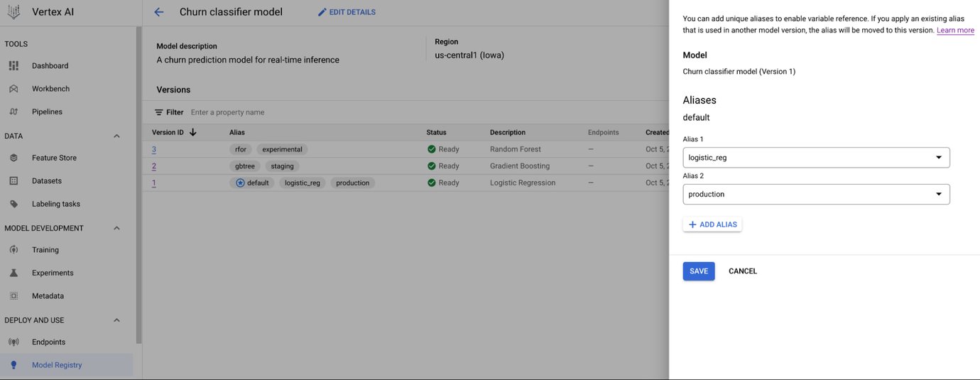Click the pencil icon beside Edit Details

click(322, 12)
